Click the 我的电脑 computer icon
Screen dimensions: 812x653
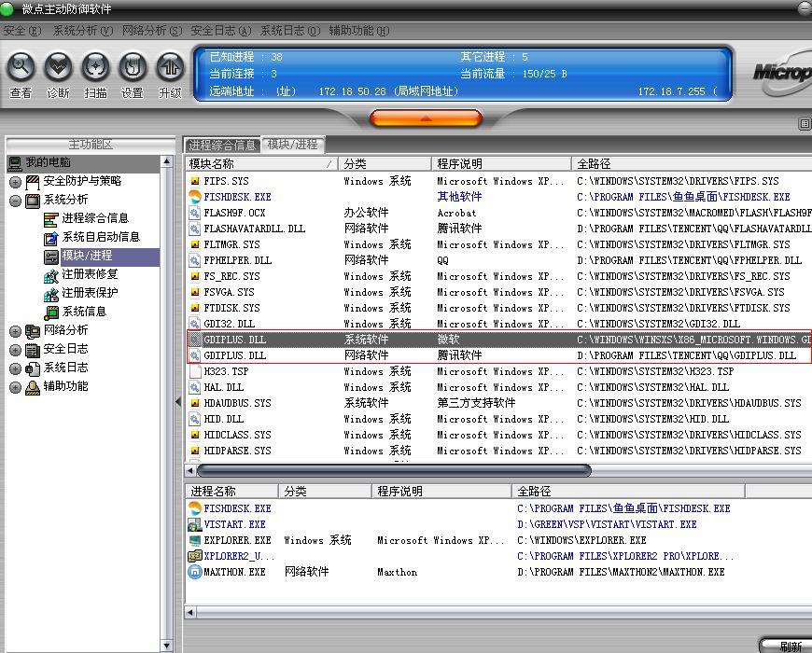pyautogui.click(x=15, y=163)
